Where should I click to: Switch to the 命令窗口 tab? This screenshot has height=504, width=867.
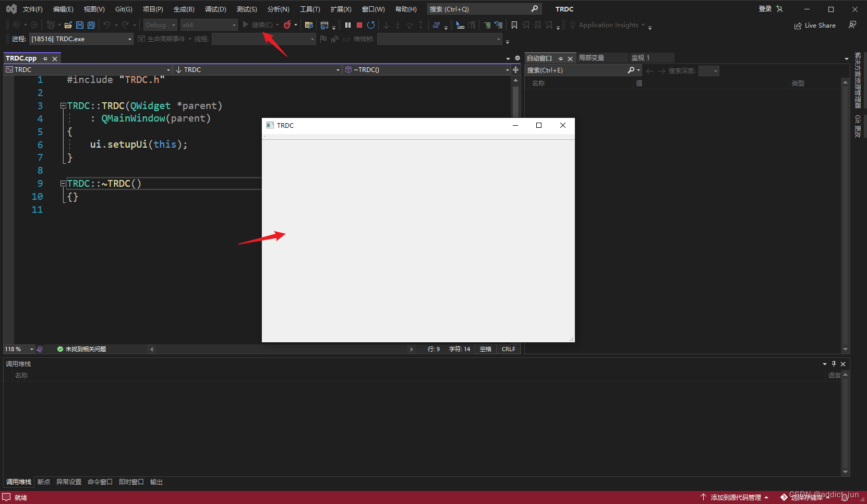tap(100, 482)
